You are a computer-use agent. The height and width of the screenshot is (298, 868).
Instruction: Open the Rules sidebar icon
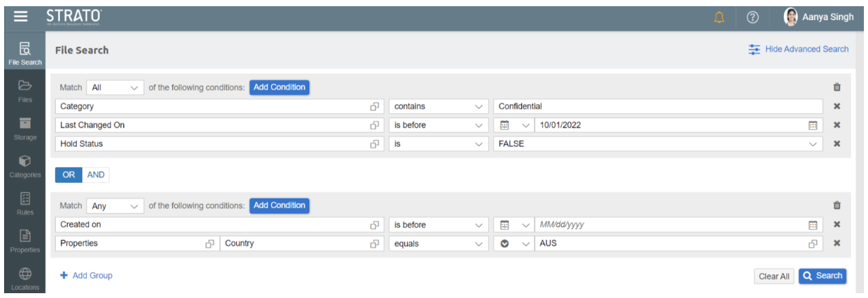coord(25,203)
